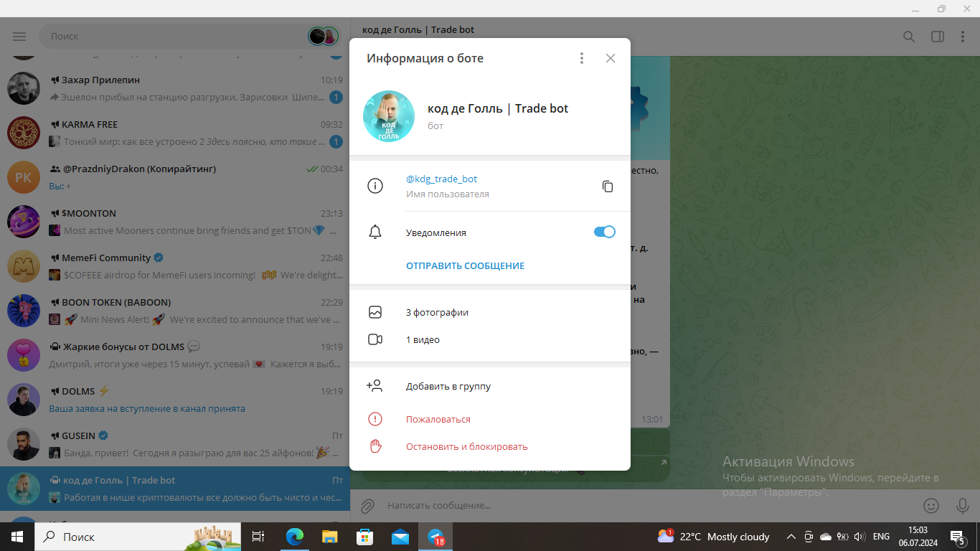Open the MemeFi Community channel
980x551 pixels.
175,266
